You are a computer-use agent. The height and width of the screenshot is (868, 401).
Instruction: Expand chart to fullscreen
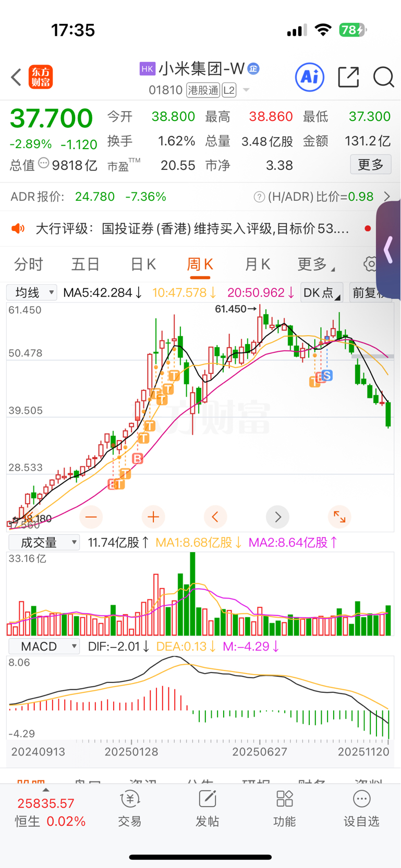339,517
